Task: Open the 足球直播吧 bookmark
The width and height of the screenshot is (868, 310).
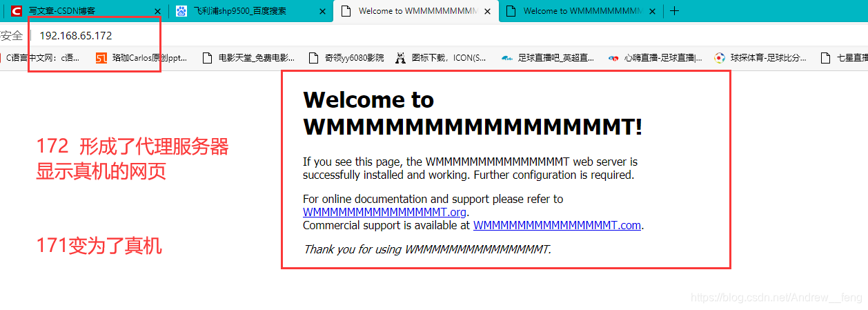Action: [548, 58]
